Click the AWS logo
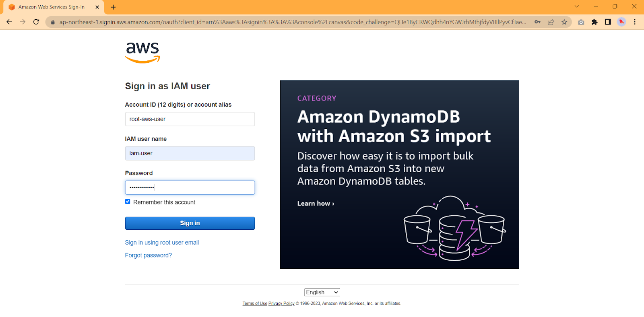This screenshot has height=317, width=644. [142, 53]
